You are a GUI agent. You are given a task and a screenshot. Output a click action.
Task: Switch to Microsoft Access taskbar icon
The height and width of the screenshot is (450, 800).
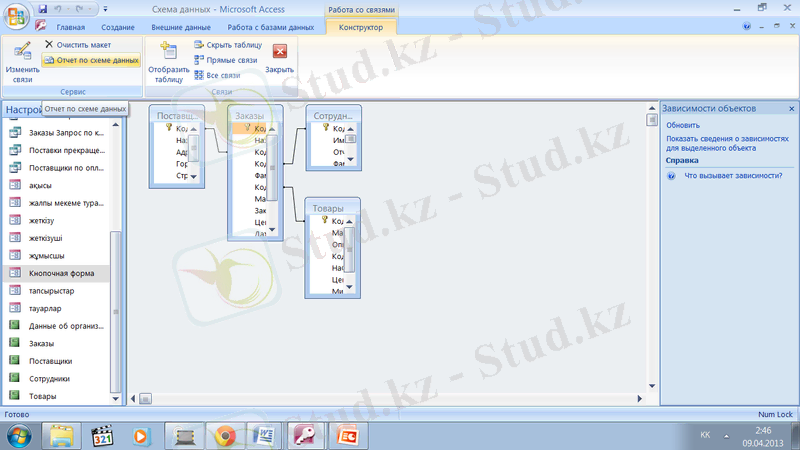[x=306, y=436]
